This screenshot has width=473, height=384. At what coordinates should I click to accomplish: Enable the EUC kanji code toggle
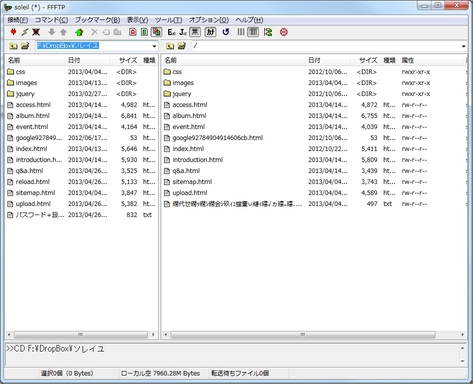coord(171,32)
